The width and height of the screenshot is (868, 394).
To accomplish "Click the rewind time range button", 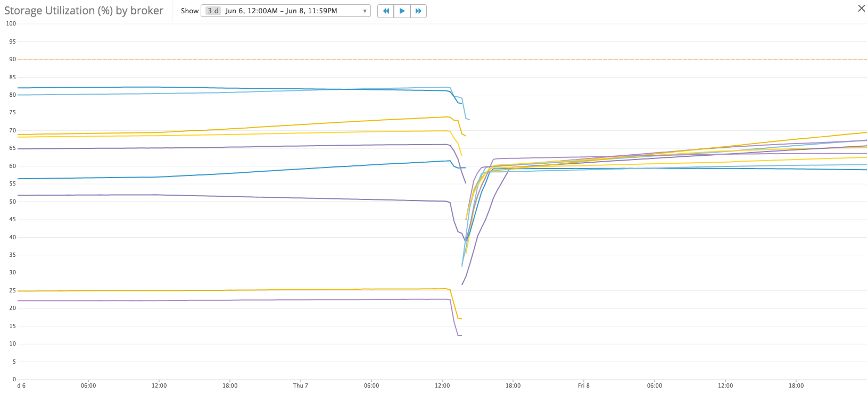I will click(386, 11).
